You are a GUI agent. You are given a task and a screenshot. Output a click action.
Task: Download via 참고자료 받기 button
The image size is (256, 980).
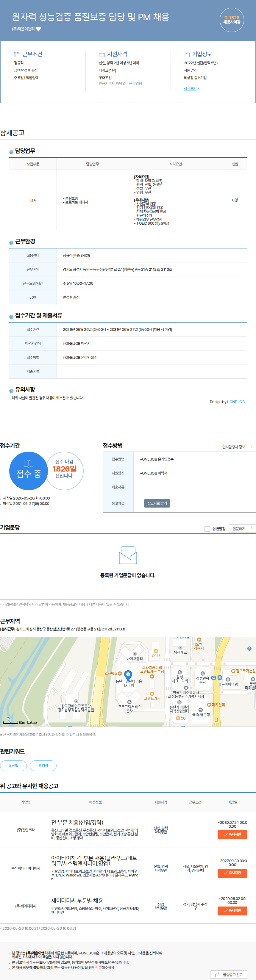click(157, 503)
